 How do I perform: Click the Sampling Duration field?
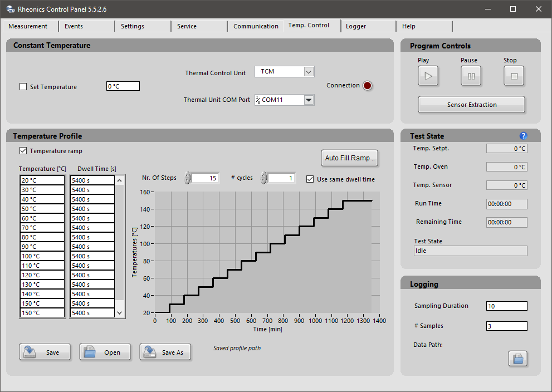pyautogui.click(x=506, y=306)
